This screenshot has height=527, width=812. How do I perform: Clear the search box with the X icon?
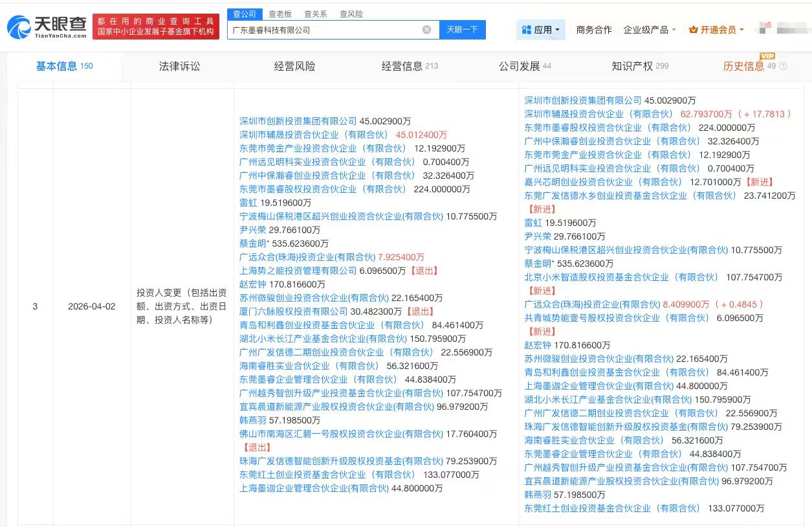[x=427, y=30]
